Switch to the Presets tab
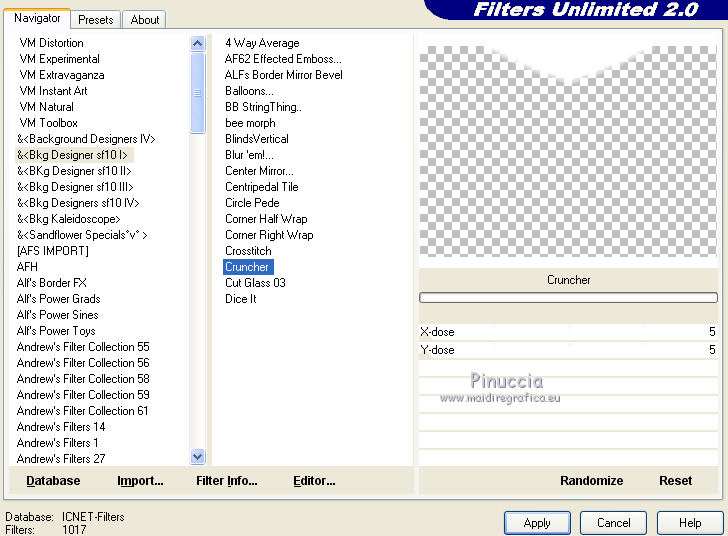 coord(96,20)
